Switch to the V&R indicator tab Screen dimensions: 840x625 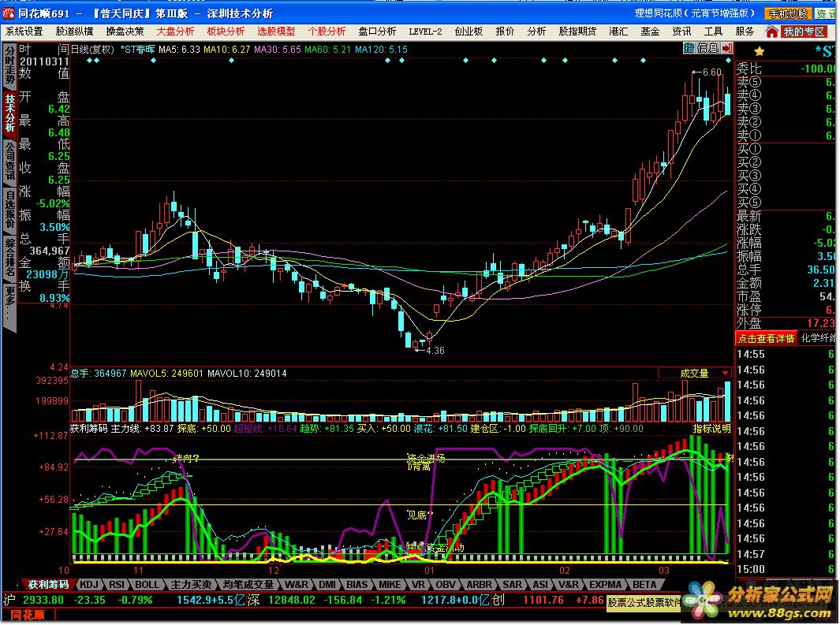(x=569, y=584)
